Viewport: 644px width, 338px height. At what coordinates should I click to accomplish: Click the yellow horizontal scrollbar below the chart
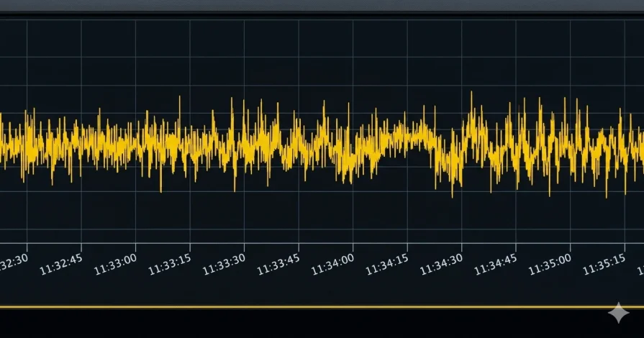point(322,307)
